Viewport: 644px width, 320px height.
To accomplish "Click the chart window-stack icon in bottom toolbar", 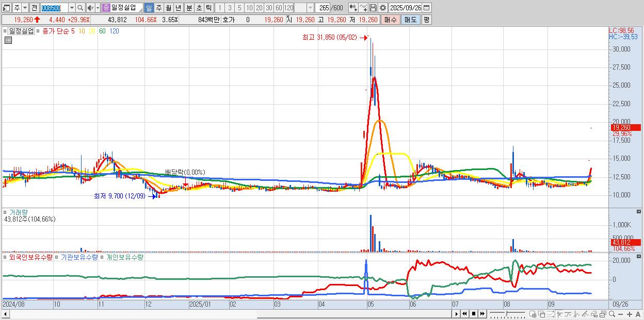I will 603,314.
